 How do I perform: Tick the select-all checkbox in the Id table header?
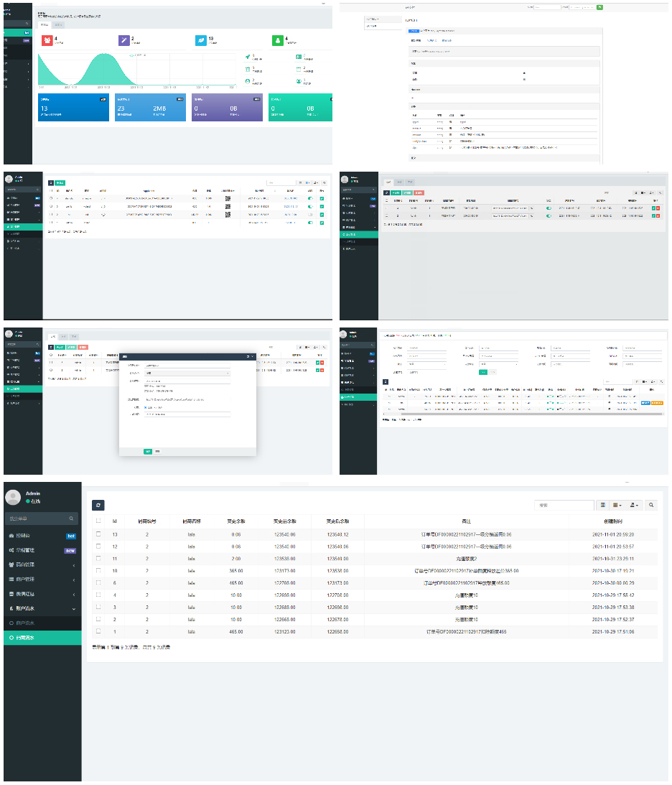click(98, 521)
